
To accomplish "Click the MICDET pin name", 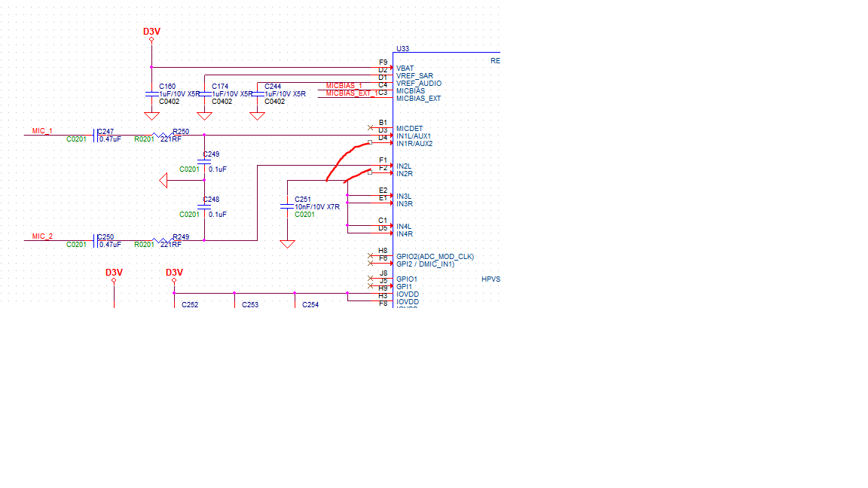I will 409,128.
